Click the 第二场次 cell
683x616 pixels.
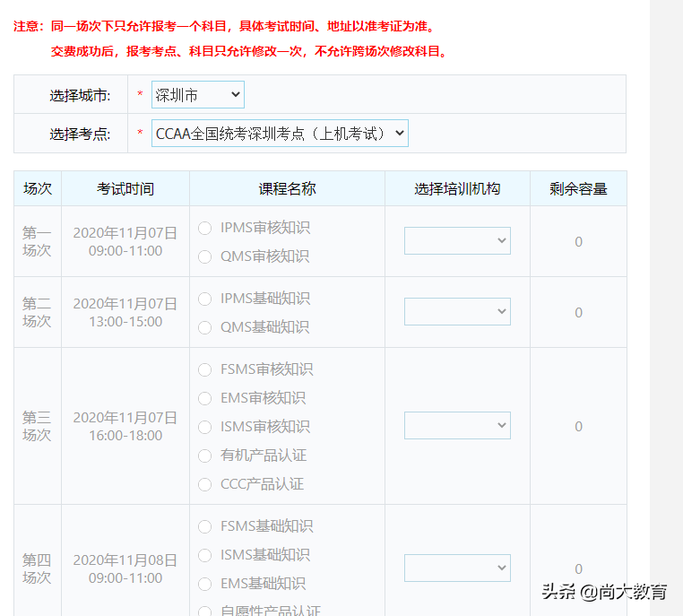pyautogui.click(x=37, y=312)
